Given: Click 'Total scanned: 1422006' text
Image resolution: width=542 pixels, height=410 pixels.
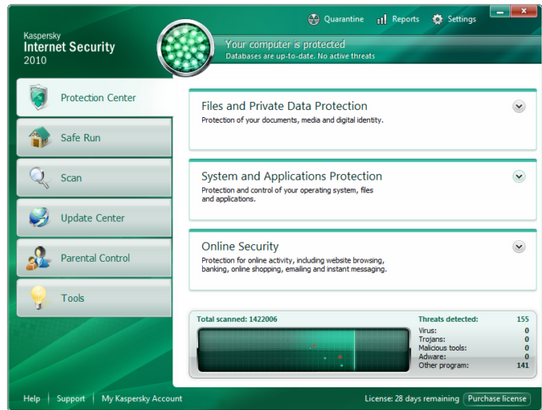Looking at the screenshot, I should tap(237, 319).
